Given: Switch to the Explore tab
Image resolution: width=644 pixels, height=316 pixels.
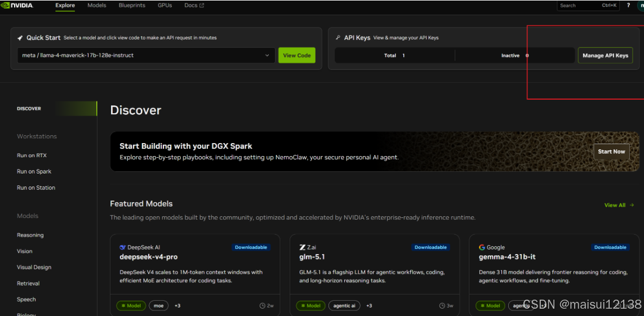Looking at the screenshot, I should [x=65, y=5].
